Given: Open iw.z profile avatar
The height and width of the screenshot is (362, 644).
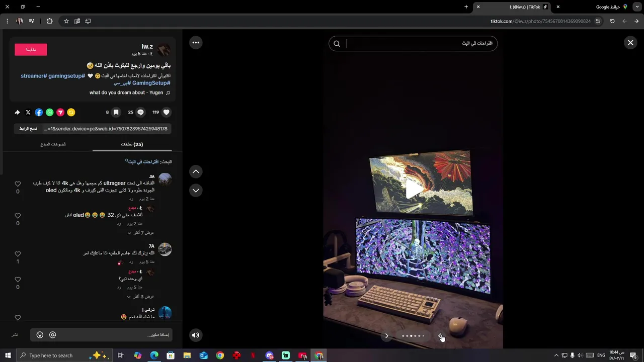Looking at the screenshot, I should (164, 50).
